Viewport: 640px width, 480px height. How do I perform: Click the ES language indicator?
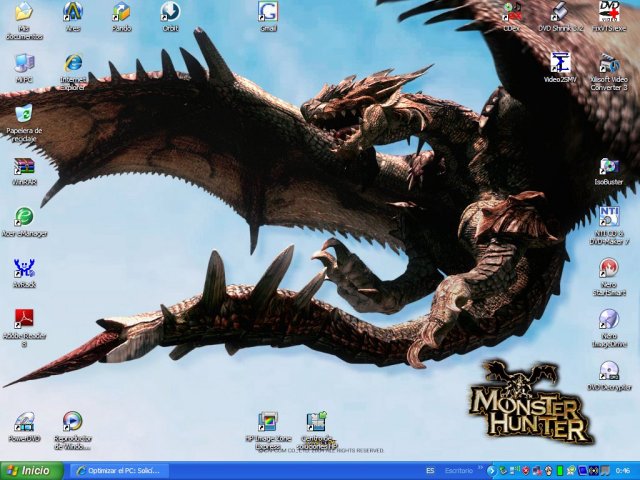point(430,471)
